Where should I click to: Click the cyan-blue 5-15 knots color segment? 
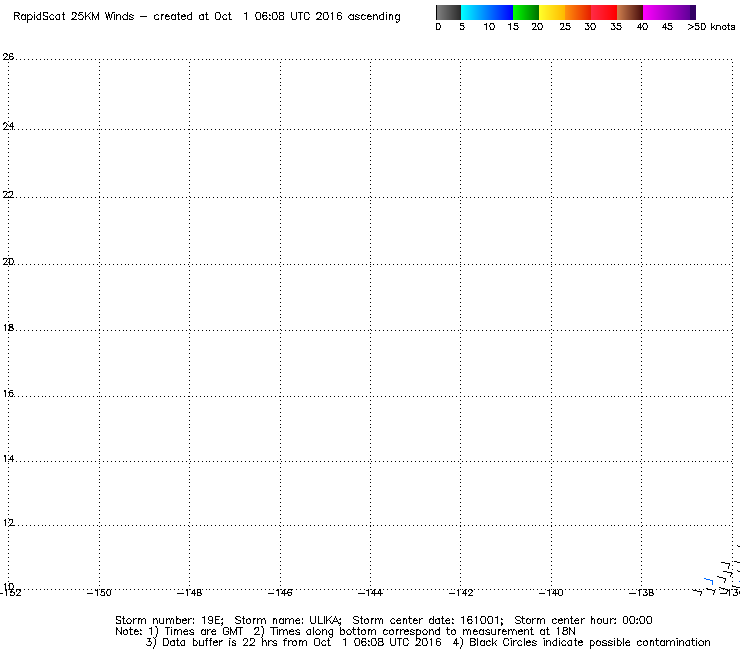487,12
